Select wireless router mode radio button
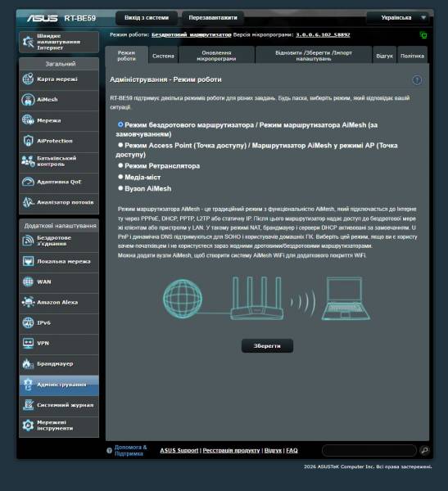 (120, 124)
